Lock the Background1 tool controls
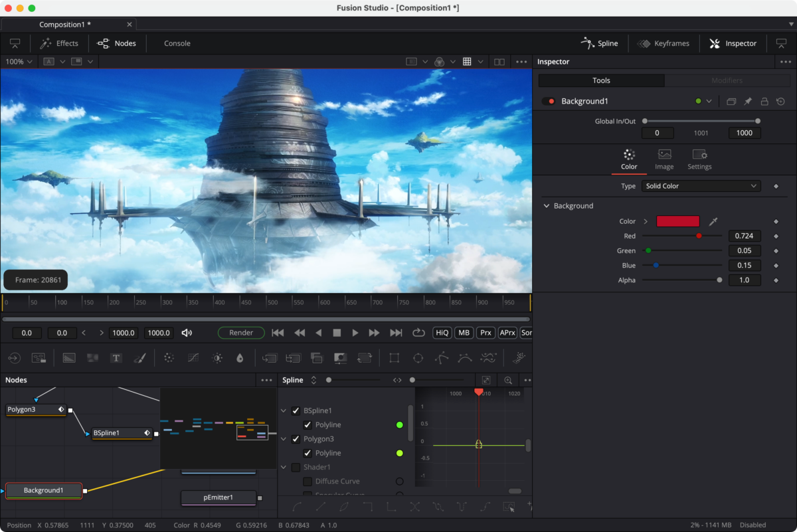797x532 pixels. [x=764, y=101]
